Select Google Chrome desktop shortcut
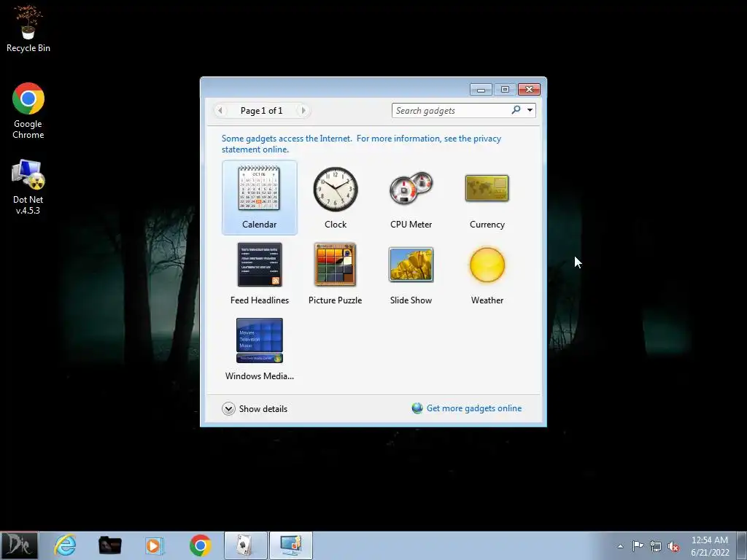Image resolution: width=747 pixels, height=560 pixels. coord(28,111)
